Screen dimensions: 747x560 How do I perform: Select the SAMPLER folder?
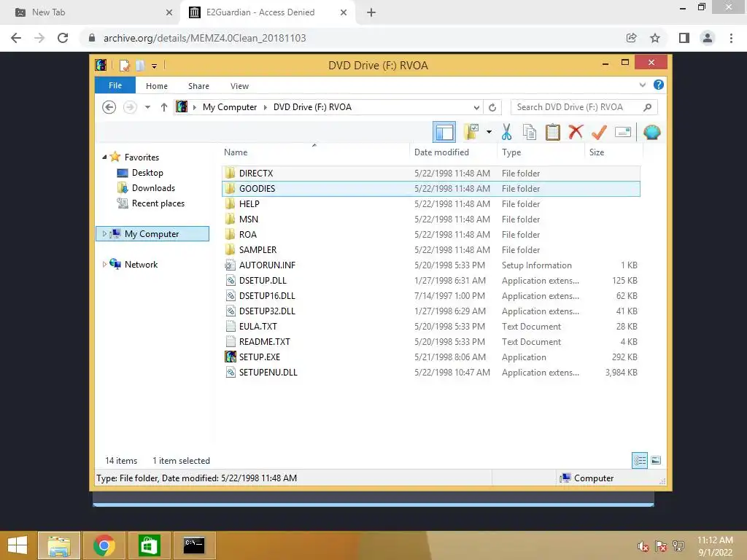[x=430, y=249]
